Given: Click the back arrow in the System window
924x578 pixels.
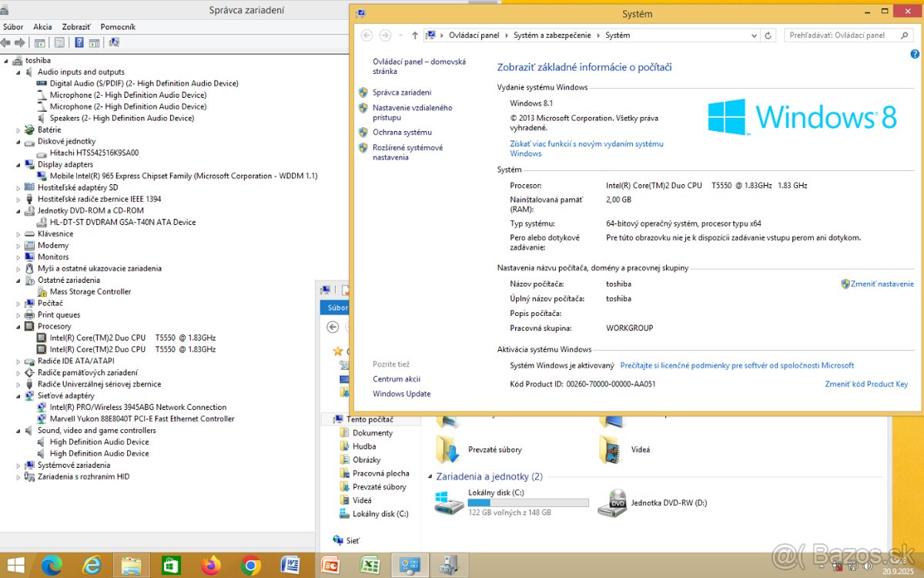Looking at the screenshot, I should (367, 35).
